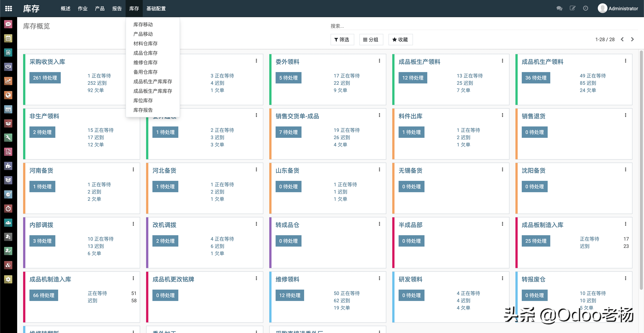Select 成品机生产库库存 menu entry
Viewport: 644px width, 333px height.
tap(152, 81)
